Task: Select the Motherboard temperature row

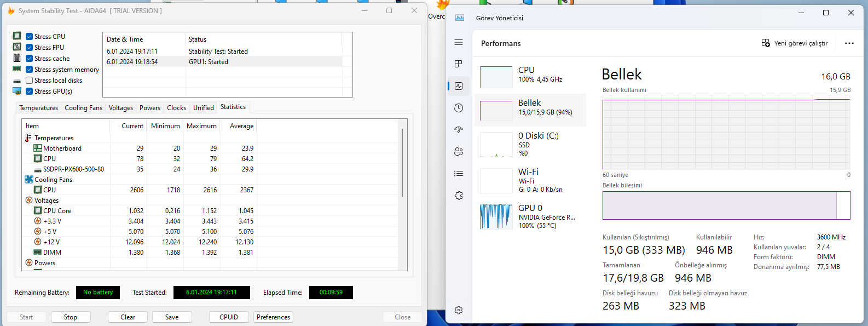Action: (211, 148)
